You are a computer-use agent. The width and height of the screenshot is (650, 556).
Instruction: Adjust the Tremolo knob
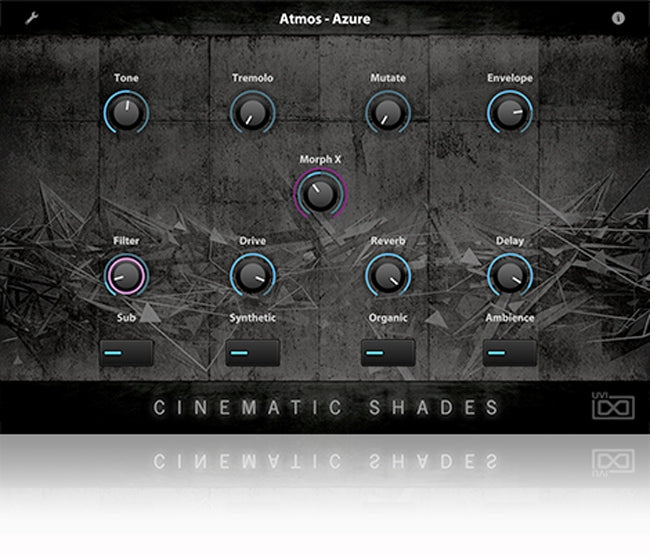[252, 112]
